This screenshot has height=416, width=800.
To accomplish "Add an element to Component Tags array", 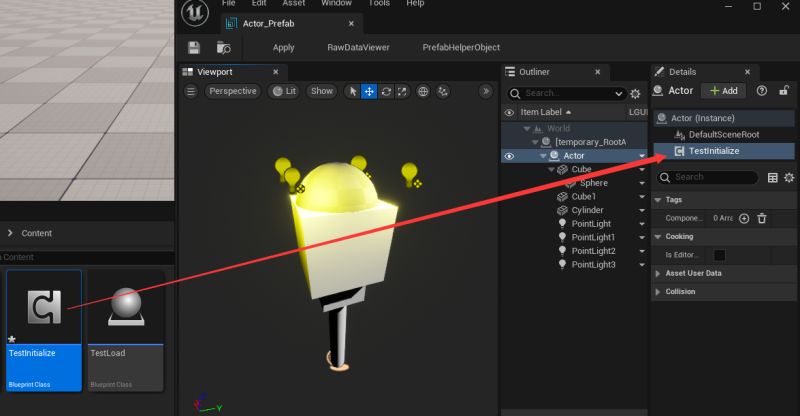I will click(744, 218).
